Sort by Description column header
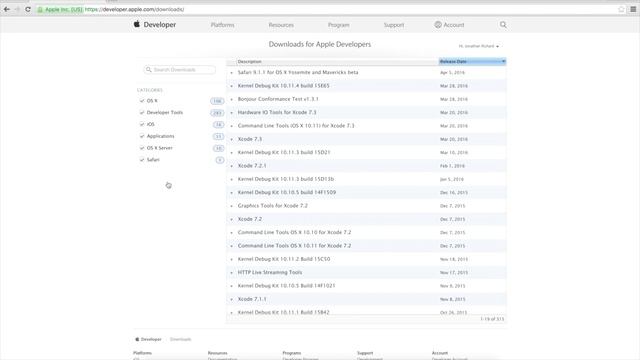The width and height of the screenshot is (640, 360). [337, 62]
